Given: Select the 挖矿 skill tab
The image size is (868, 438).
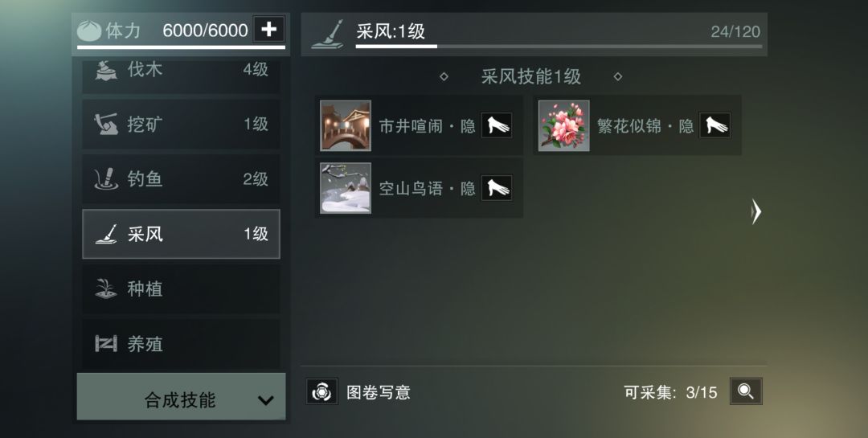Looking at the screenshot, I should [181, 124].
